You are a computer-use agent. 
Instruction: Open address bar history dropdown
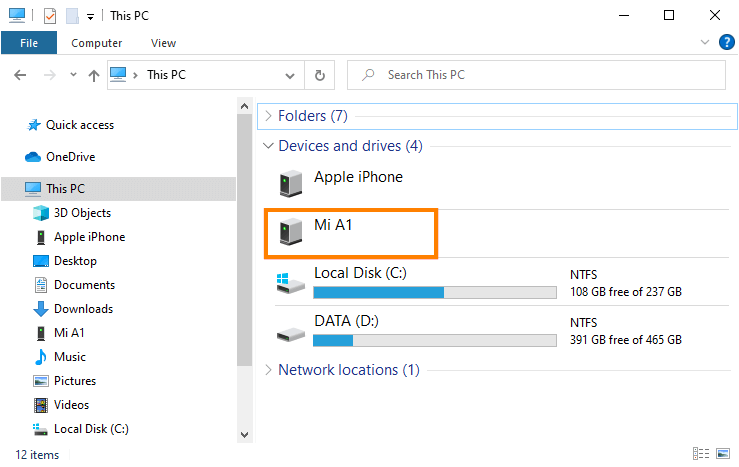click(x=290, y=75)
